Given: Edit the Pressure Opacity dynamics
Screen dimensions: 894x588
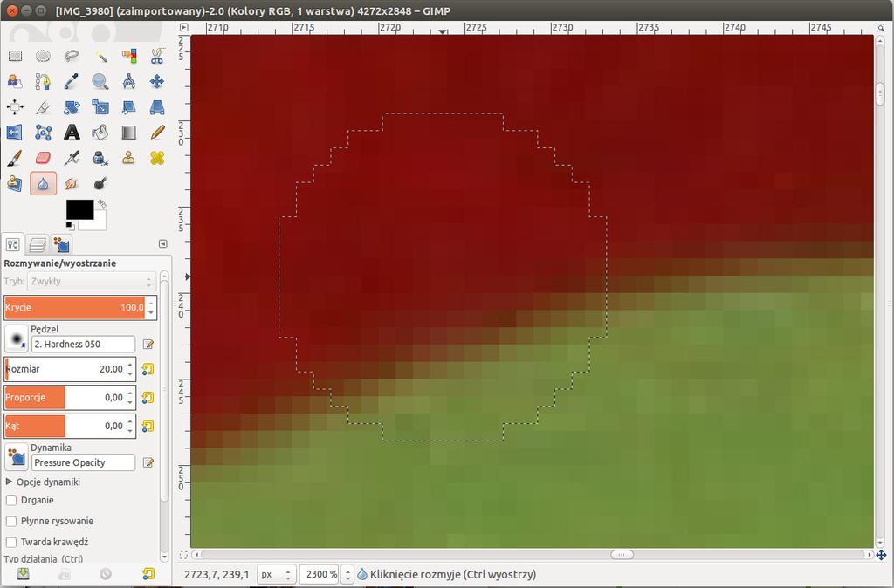Looking at the screenshot, I should (x=148, y=462).
